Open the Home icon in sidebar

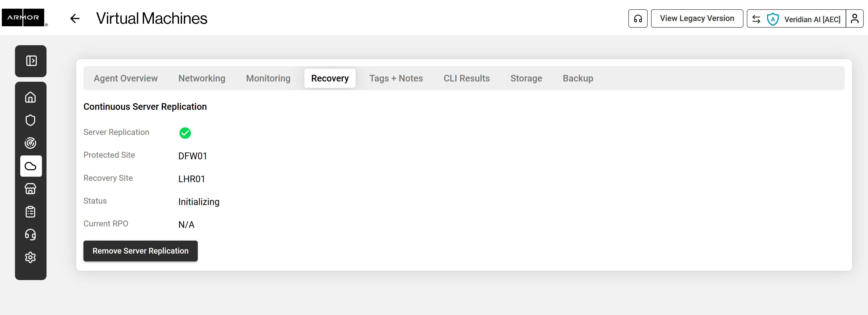click(31, 97)
